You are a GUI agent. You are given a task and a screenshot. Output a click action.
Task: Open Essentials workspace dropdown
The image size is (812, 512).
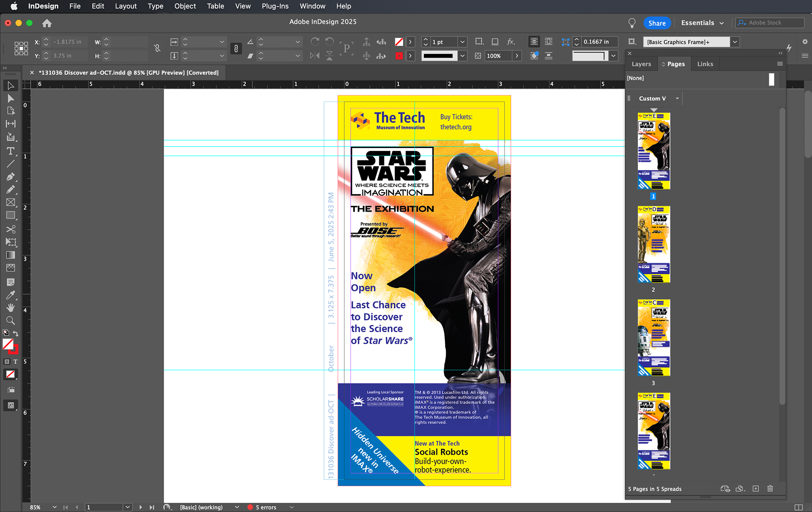coord(702,23)
